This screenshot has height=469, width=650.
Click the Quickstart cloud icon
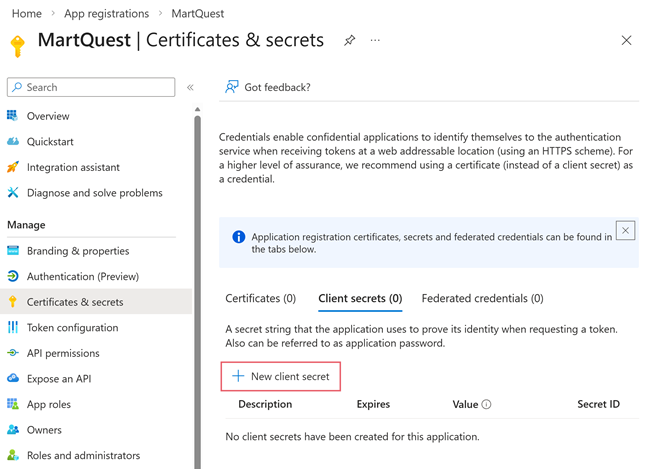[13, 141]
